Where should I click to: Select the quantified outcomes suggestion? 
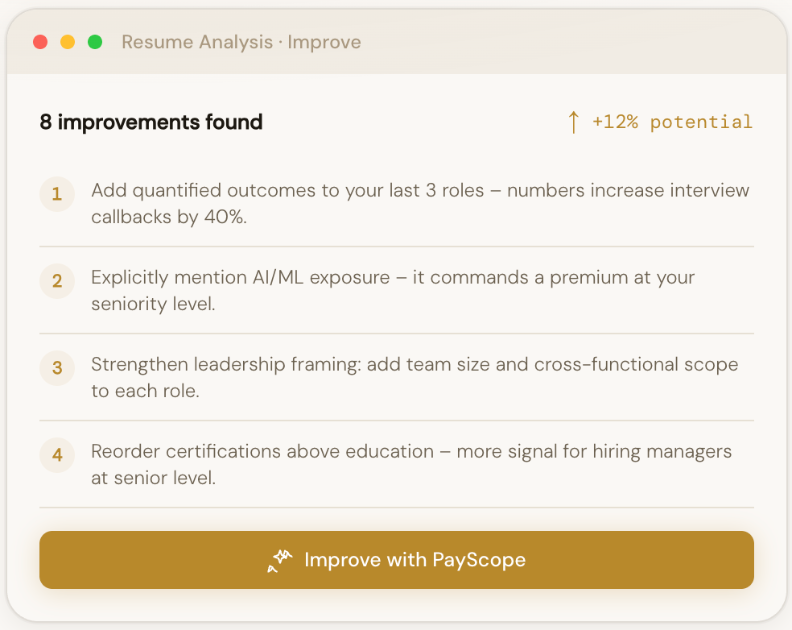tap(420, 203)
